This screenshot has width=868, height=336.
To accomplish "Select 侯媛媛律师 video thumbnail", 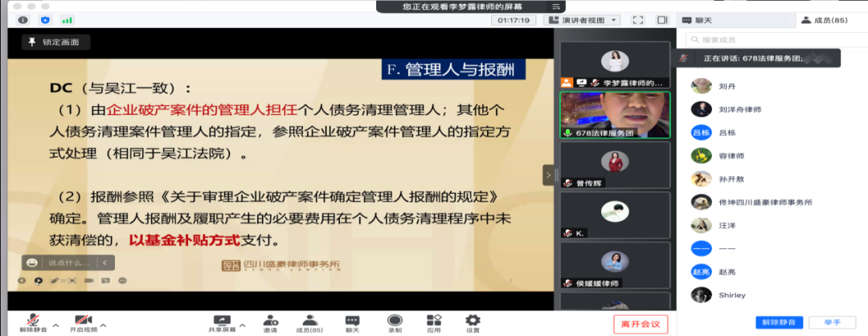I will [x=615, y=264].
